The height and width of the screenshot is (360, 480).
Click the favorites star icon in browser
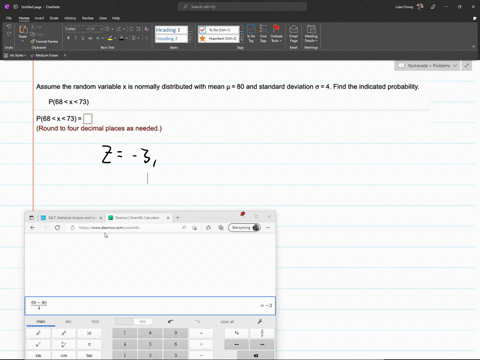[208, 228]
